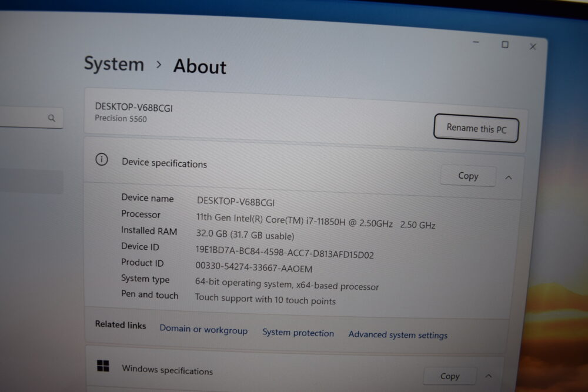Copy the Windows specifications
Image resolution: width=588 pixels, height=392 pixels.
click(450, 376)
